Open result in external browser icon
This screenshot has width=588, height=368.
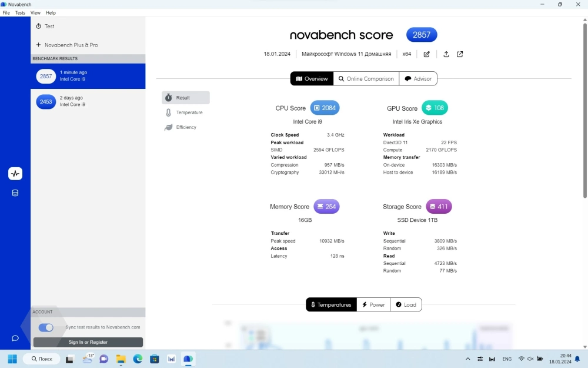(x=460, y=54)
